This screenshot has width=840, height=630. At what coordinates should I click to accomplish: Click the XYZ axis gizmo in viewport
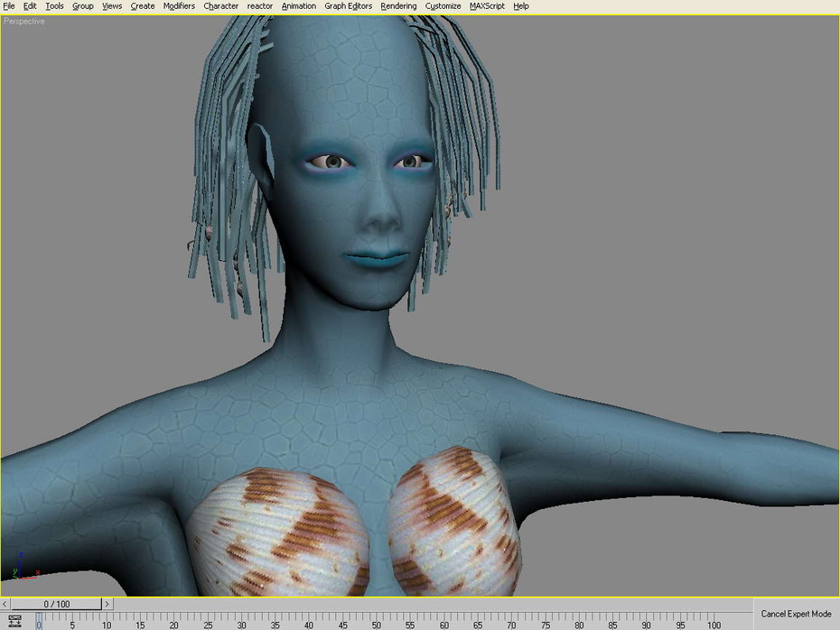[x=24, y=568]
